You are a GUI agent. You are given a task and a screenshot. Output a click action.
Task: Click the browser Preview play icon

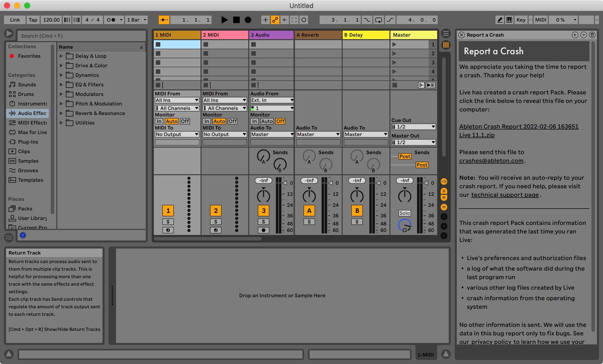[9, 33]
